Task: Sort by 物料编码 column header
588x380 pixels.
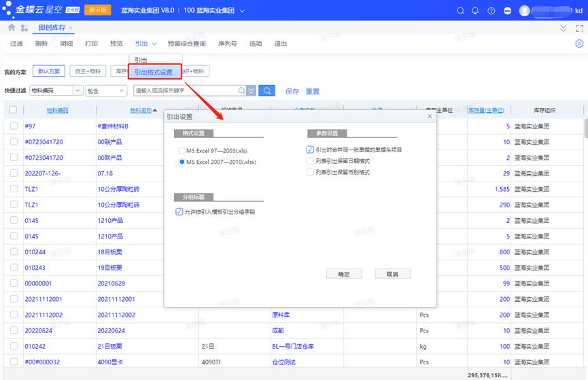Action: point(57,110)
